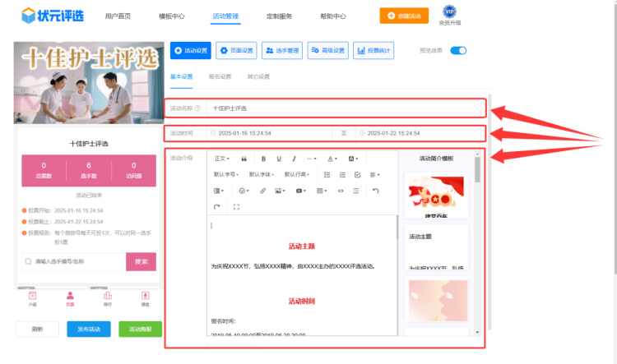Click the 活动名称 input field
Viewport: 617px width, 364px height.
click(x=346, y=108)
